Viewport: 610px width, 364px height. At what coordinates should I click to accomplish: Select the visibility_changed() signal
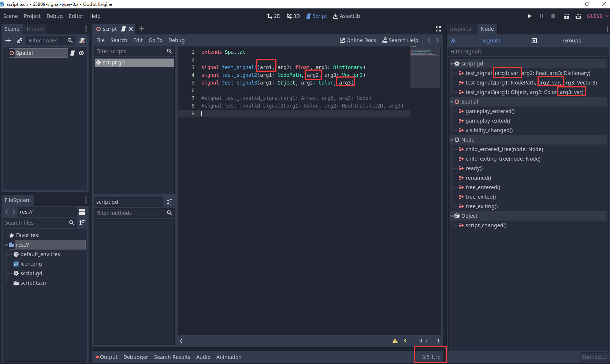[489, 130]
